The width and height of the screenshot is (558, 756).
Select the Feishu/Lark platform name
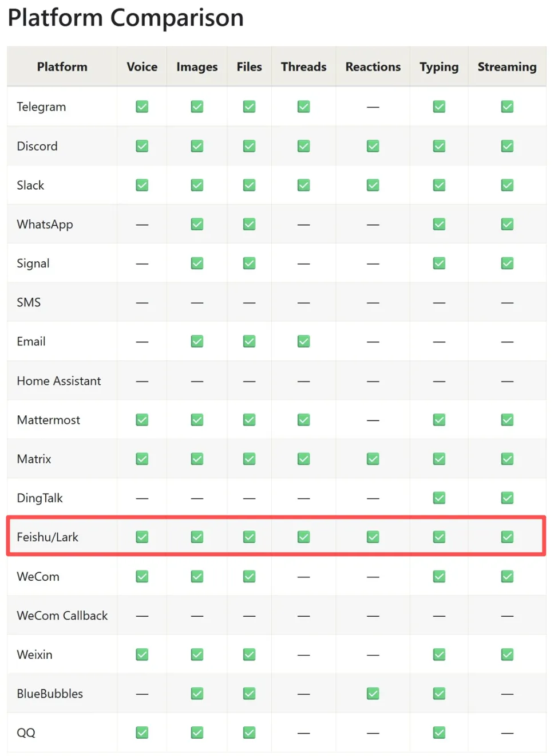48,537
